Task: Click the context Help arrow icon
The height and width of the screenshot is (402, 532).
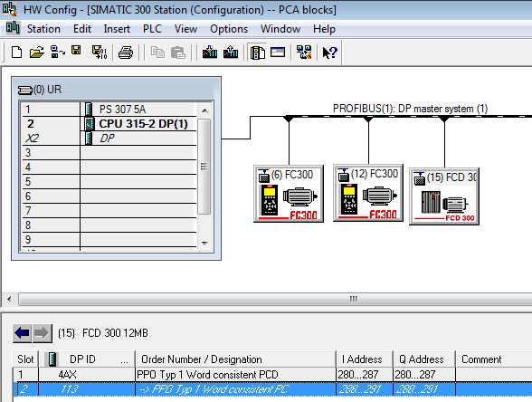Action: [x=329, y=53]
